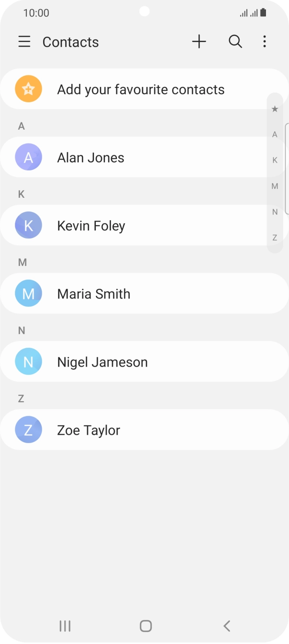This screenshot has height=644, width=289.
Task: Select Zoe Taylor's purple avatar
Action: (x=28, y=429)
